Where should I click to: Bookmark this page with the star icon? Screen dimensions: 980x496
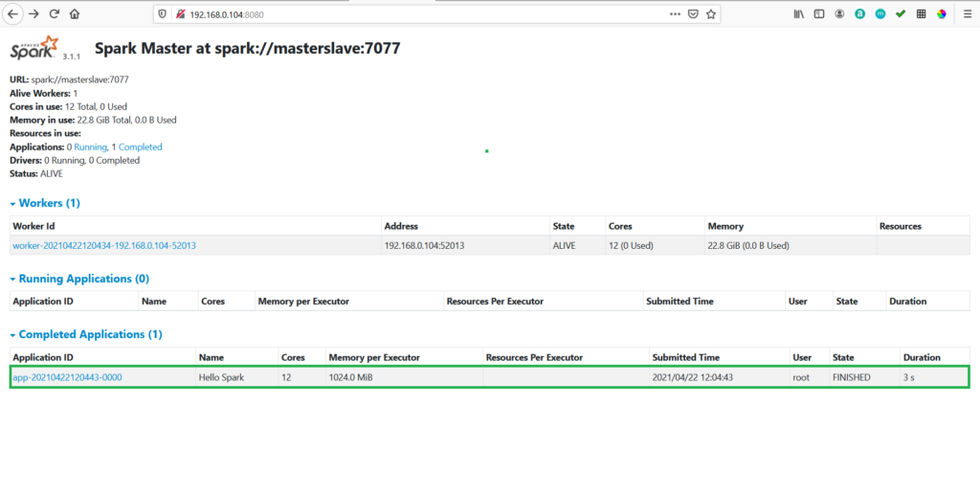click(x=711, y=14)
